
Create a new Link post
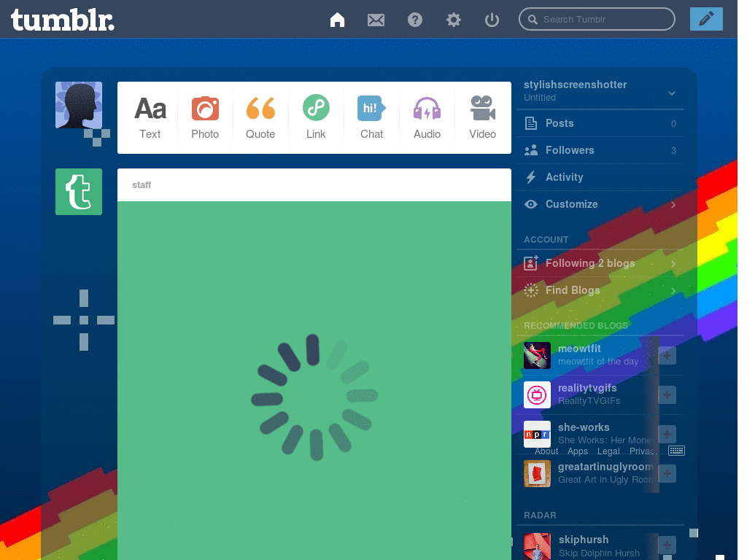pos(316,117)
